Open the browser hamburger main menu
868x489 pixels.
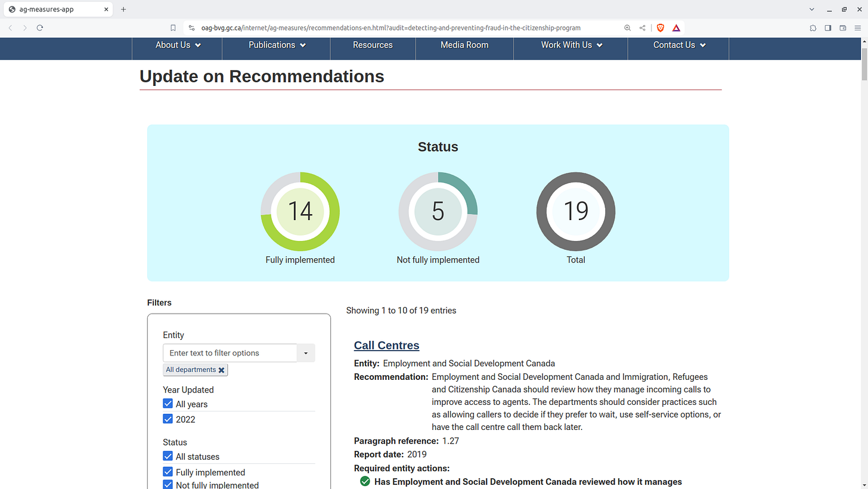858,28
